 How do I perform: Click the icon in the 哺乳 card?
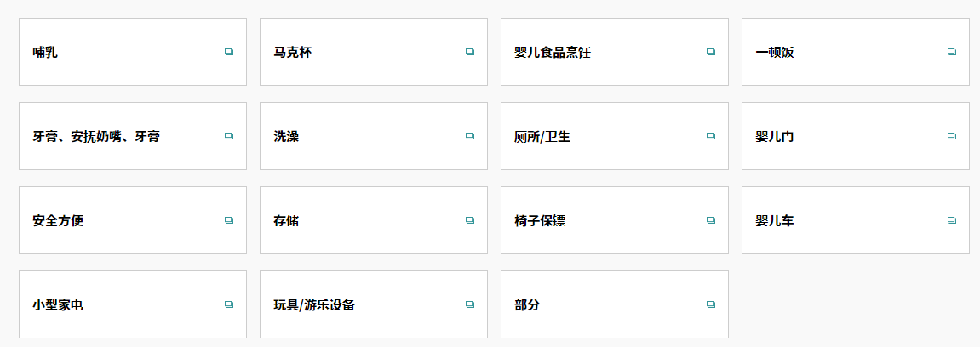[229, 52]
